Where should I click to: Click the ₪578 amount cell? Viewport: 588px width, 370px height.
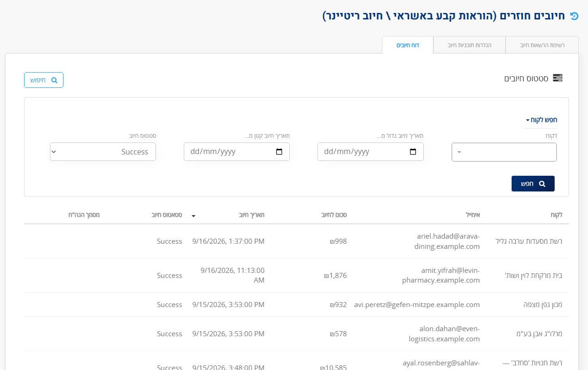(338, 334)
